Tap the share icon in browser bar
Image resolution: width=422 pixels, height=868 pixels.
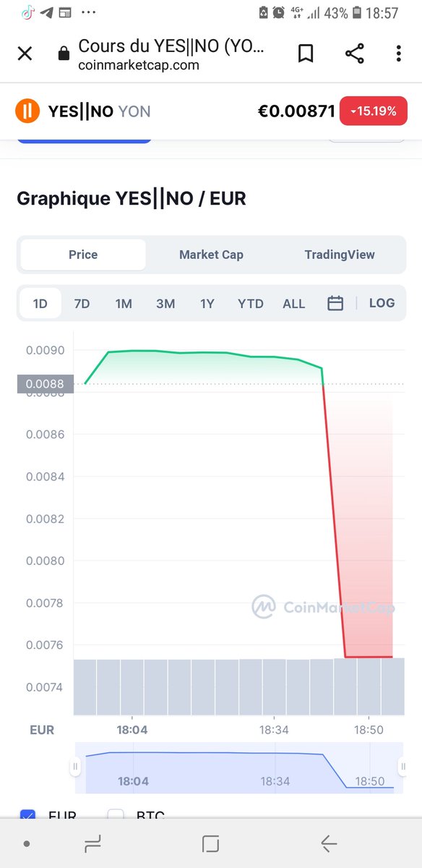354,54
